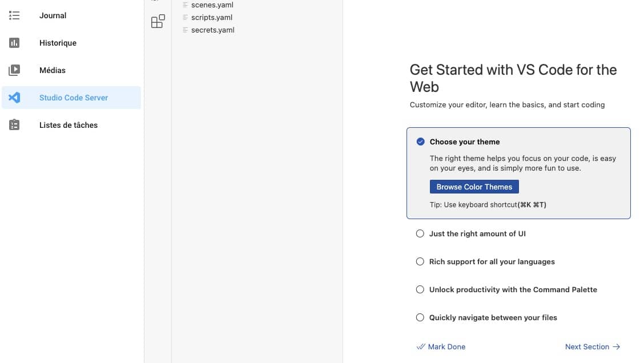The image size is (644, 363).
Task: Follow the Next Section link
Action: [x=592, y=346]
